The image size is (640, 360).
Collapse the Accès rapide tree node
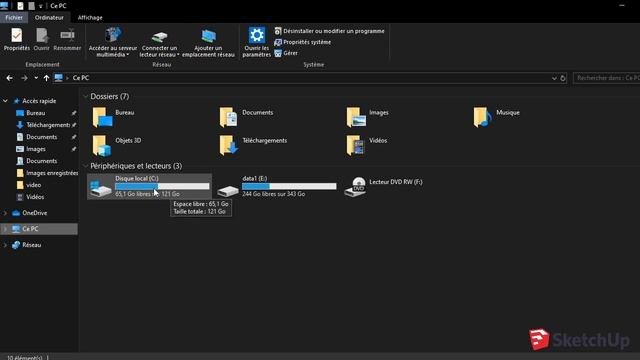5,101
